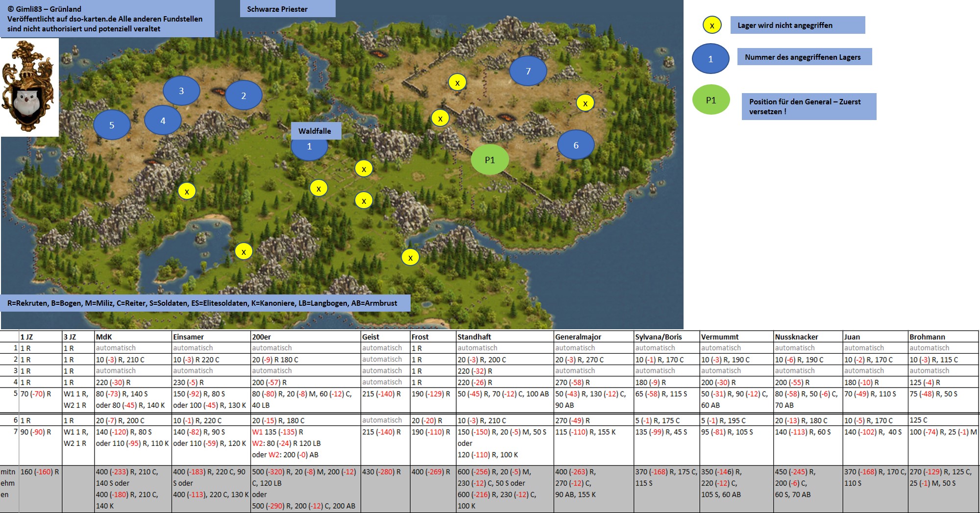The height and width of the screenshot is (513, 980).
Task: Select the 'Brohmann' column header
Action: click(943, 337)
